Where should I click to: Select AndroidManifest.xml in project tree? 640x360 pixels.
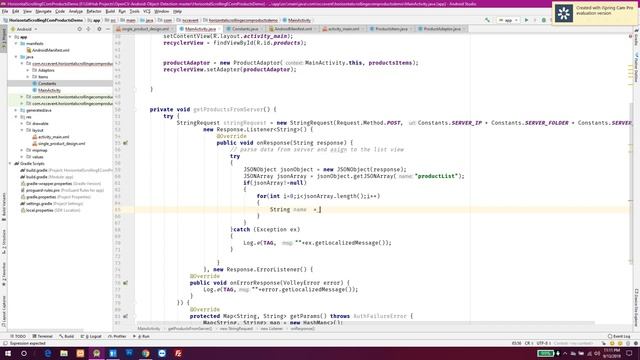tap(50, 50)
